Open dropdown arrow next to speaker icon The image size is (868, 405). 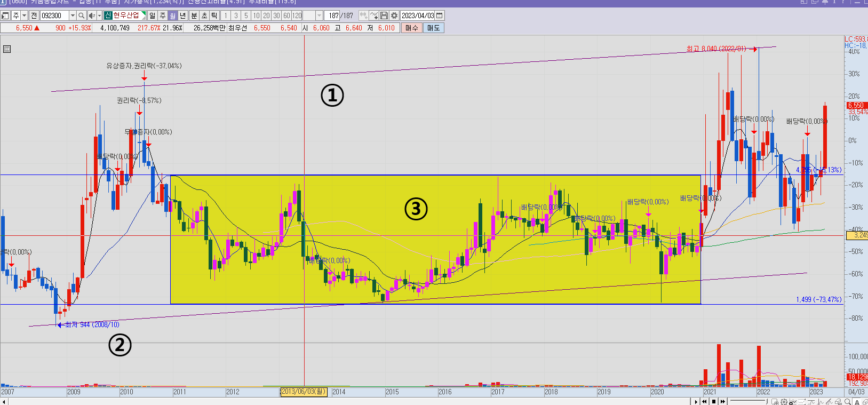click(x=99, y=15)
